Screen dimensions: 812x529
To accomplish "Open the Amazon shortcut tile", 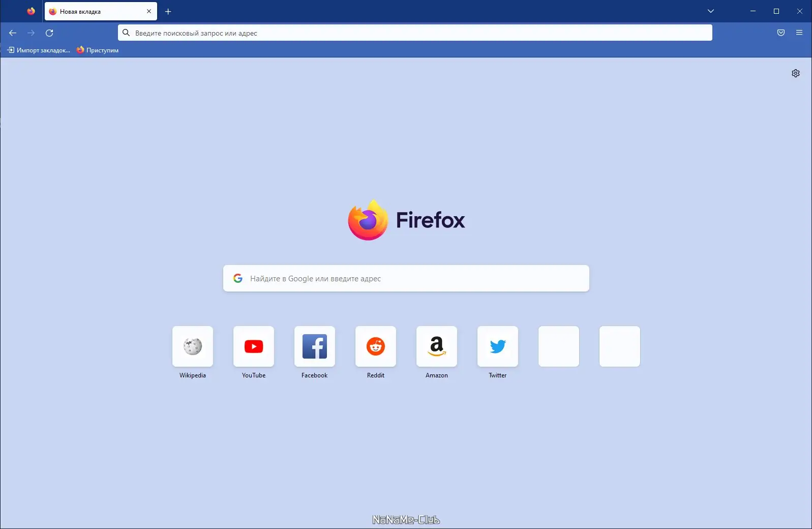I will click(437, 346).
